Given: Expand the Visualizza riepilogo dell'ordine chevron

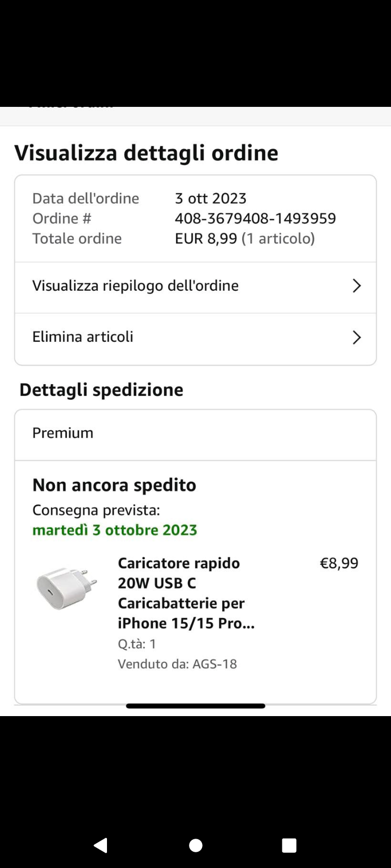Looking at the screenshot, I should click(x=356, y=286).
